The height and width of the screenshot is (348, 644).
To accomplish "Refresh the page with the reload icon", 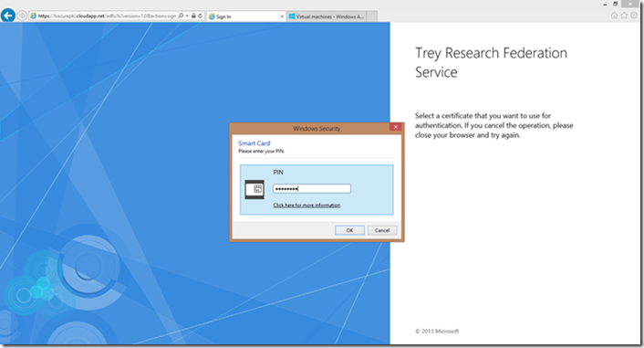I will click(x=200, y=16).
